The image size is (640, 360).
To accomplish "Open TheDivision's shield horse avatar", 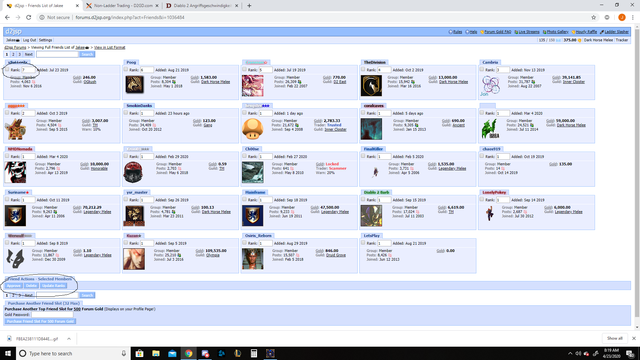I will pos(371,86).
